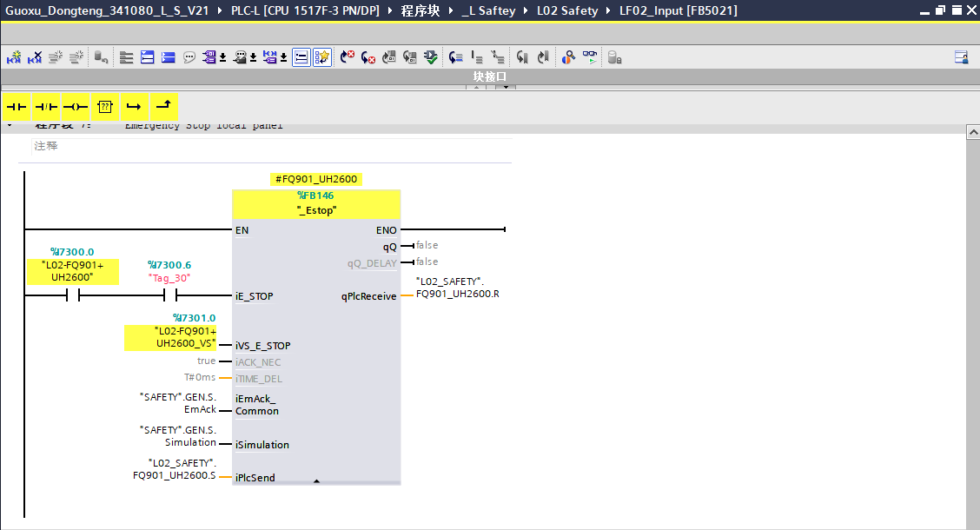The width and height of the screenshot is (980, 530).
Task: Open the L02 Safety breadcrumb item
Action: pos(566,10)
